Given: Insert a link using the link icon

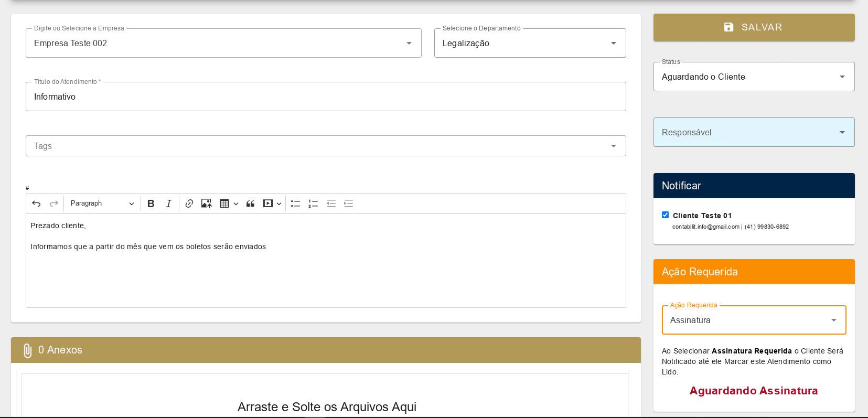Looking at the screenshot, I should (x=189, y=203).
